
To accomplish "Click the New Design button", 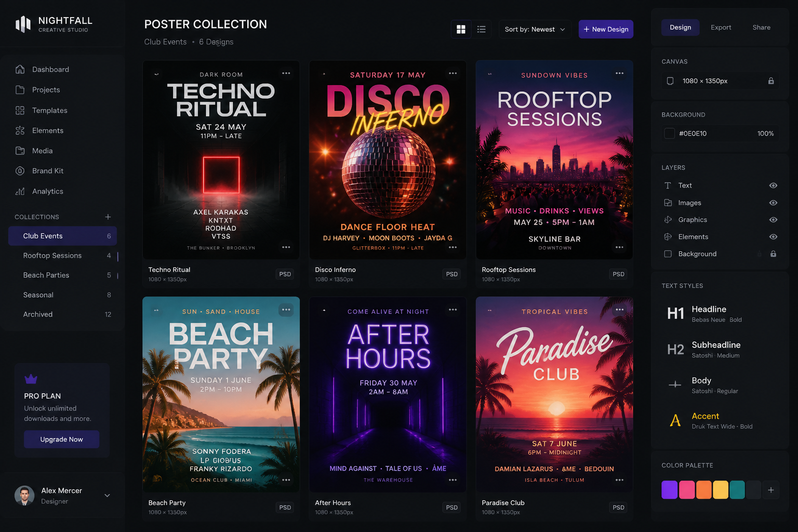I will click(x=606, y=29).
